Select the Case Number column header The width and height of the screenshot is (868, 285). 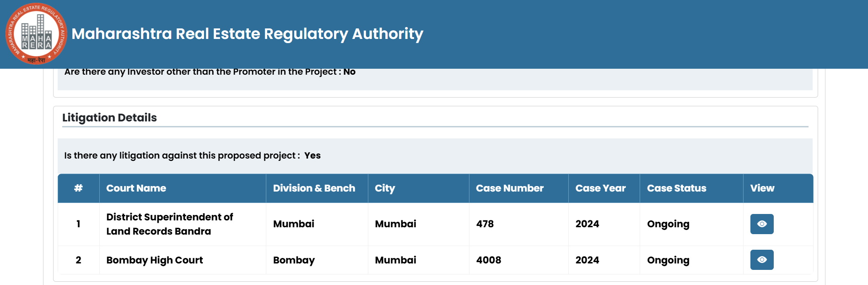(x=509, y=188)
